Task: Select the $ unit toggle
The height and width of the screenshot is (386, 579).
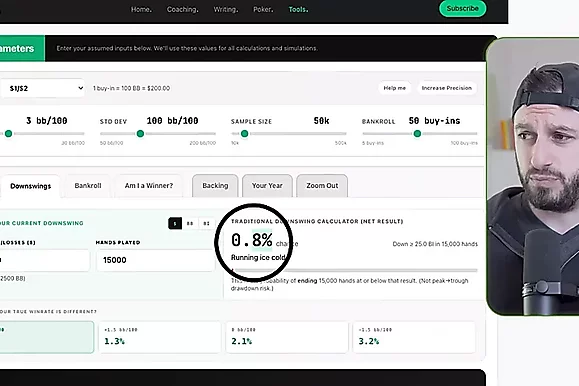Action: click(x=175, y=223)
